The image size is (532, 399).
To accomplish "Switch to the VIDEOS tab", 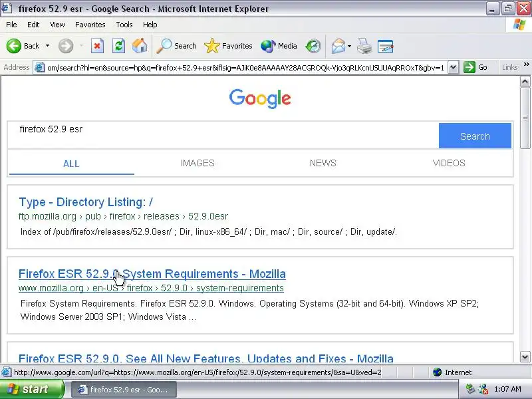I will point(449,163).
